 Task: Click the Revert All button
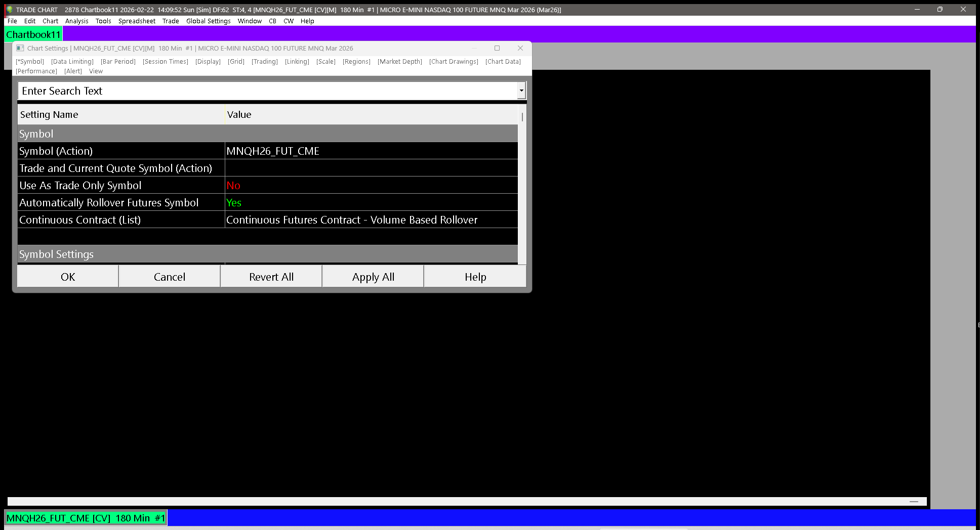(271, 277)
